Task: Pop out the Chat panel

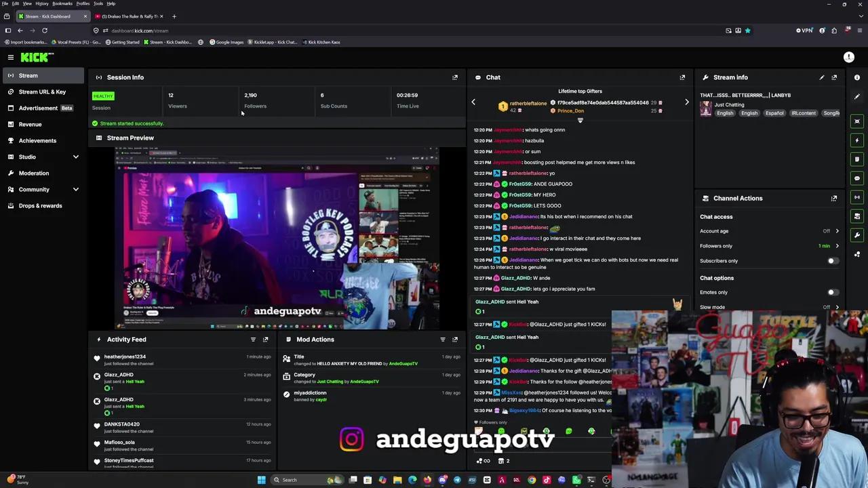Action: click(682, 77)
